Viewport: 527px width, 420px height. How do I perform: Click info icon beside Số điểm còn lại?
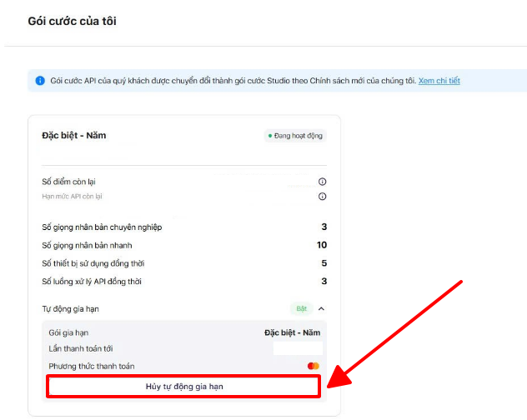coord(322,182)
